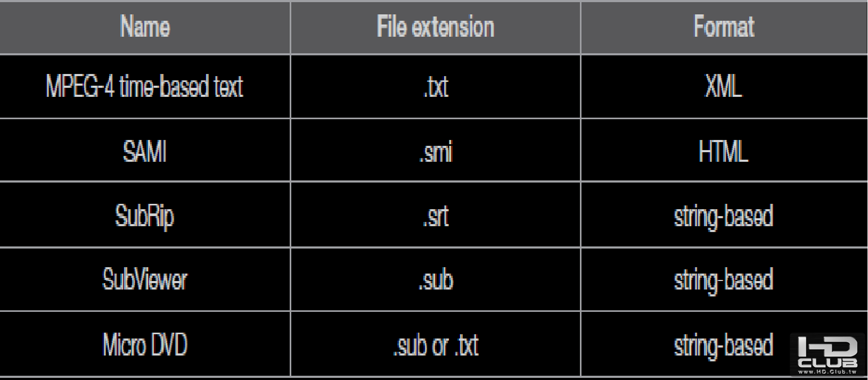Viewport: 868px width, 380px height.
Task: Click the SAMI name cell
Action: click(145, 151)
